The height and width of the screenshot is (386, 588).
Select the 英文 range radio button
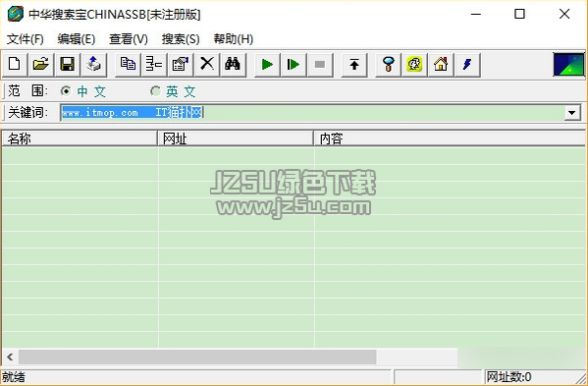pyautogui.click(x=155, y=91)
